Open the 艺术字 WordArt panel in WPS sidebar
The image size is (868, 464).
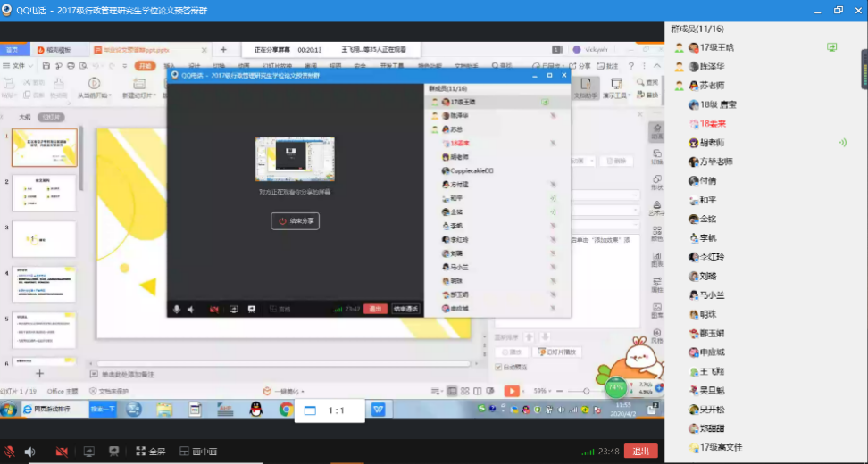coord(656,209)
